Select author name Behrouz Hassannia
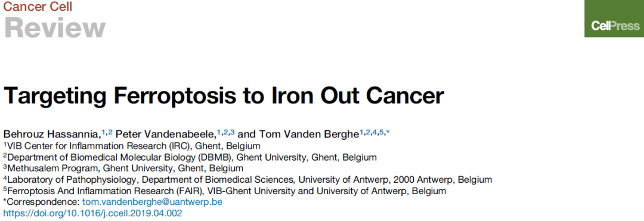This screenshot has width=644, height=221. [52, 134]
